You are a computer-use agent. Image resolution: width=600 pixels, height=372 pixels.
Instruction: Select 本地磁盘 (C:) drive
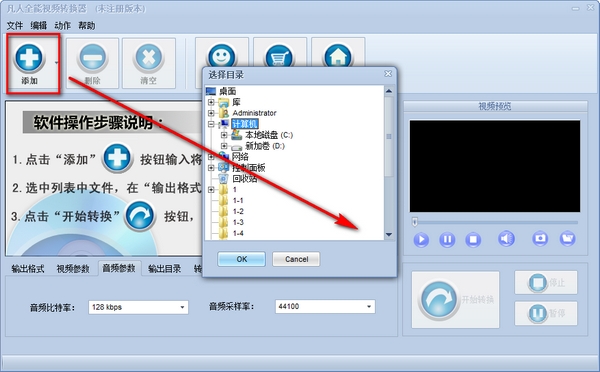269,135
